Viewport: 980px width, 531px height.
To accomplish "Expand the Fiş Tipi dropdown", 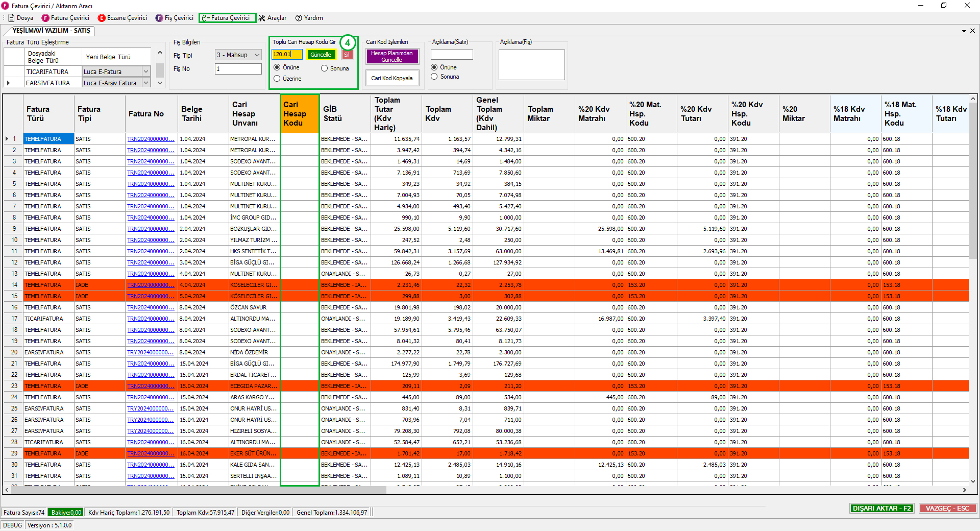I will coord(257,55).
